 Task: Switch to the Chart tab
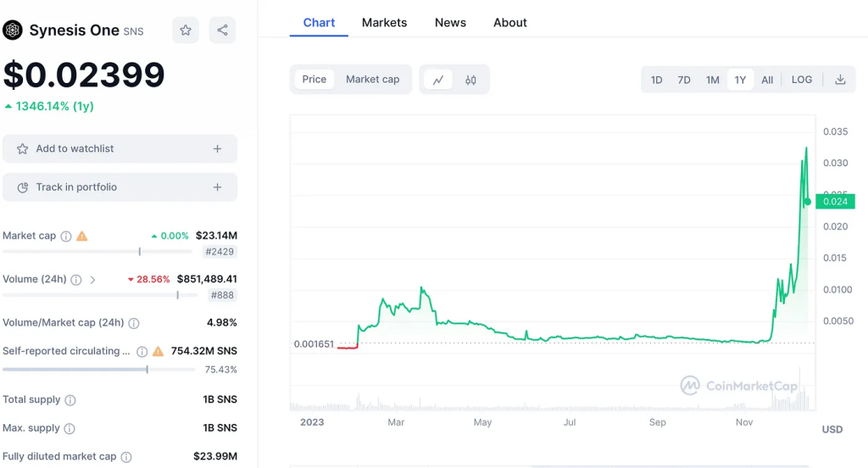[x=319, y=23]
